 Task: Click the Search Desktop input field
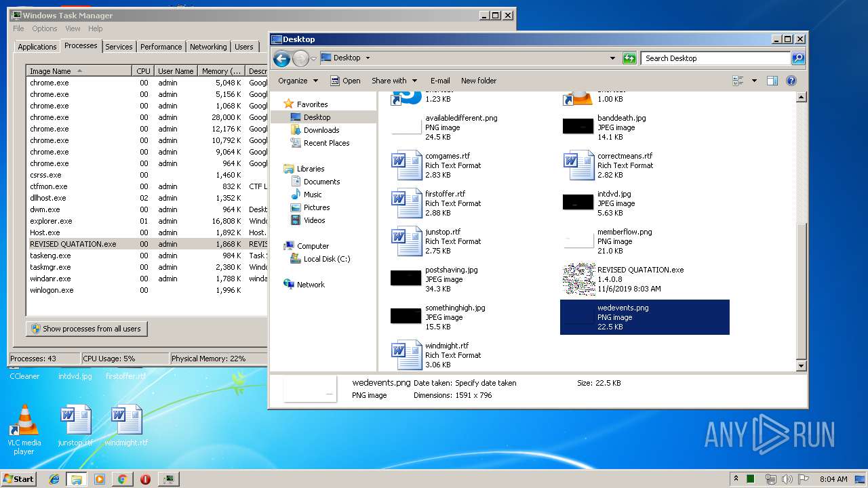click(715, 58)
